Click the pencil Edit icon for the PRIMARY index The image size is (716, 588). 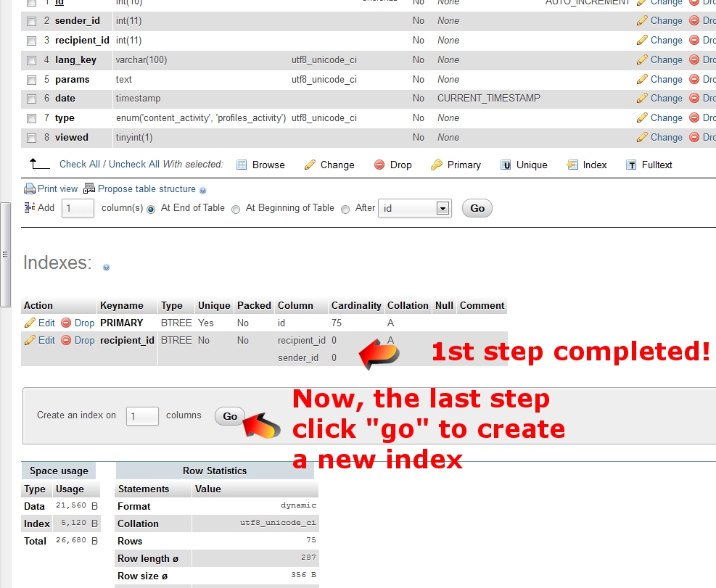30,323
